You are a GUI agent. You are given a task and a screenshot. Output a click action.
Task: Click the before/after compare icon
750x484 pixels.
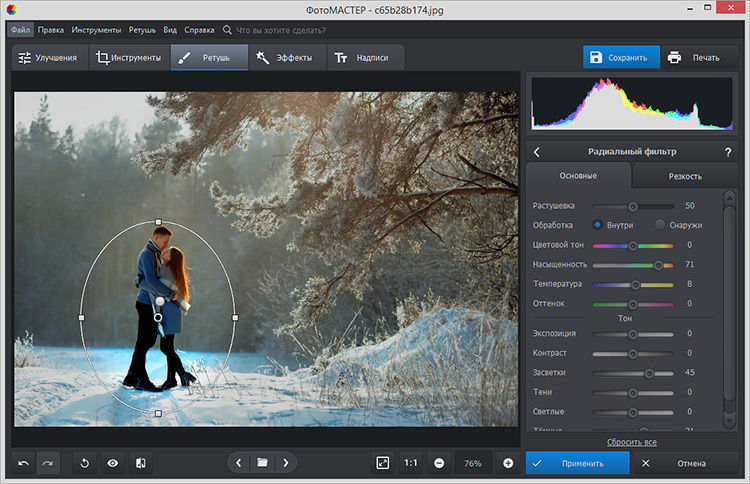coord(141,463)
